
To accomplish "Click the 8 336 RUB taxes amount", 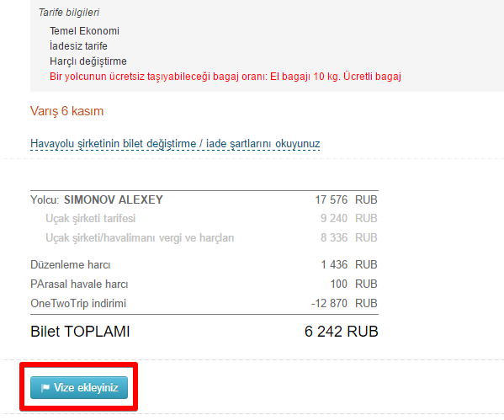I will click(348, 237).
